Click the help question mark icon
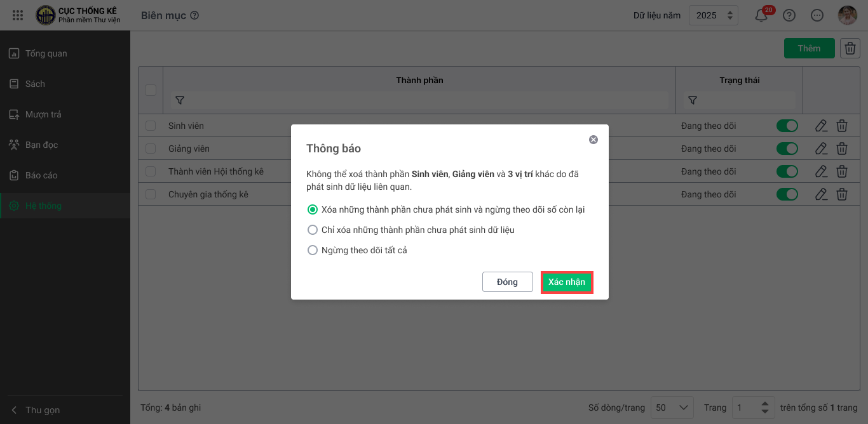Screen dimensions: 868x424 tap(789, 16)
